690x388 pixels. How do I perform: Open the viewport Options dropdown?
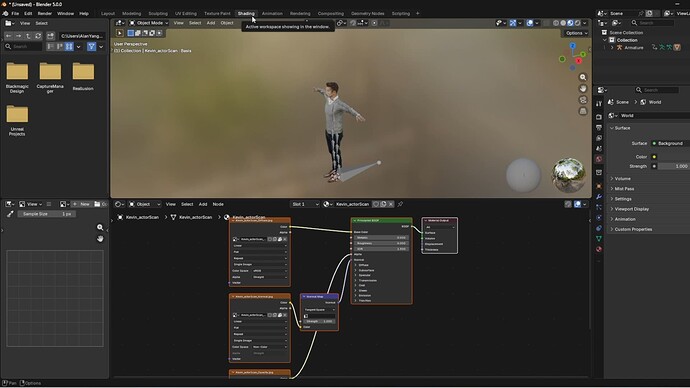click(x=576, y=33)
